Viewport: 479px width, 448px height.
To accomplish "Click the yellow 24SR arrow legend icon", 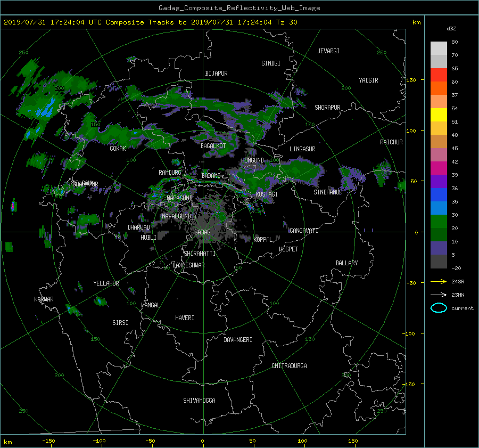I will pos(439,282).
